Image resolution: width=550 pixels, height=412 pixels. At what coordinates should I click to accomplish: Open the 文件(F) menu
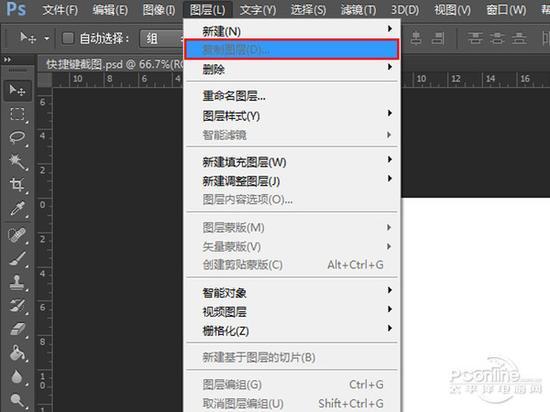pyautogui.click(x=60, y=10)
